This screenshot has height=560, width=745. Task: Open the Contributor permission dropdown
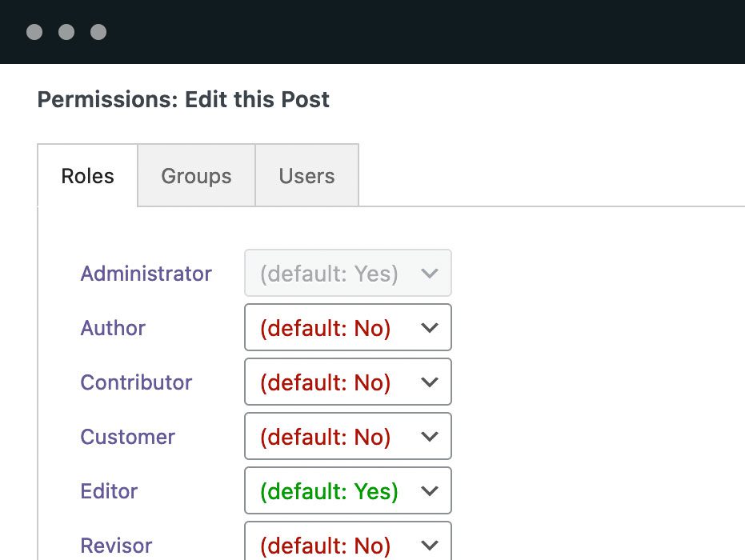(x=347, y=382)
